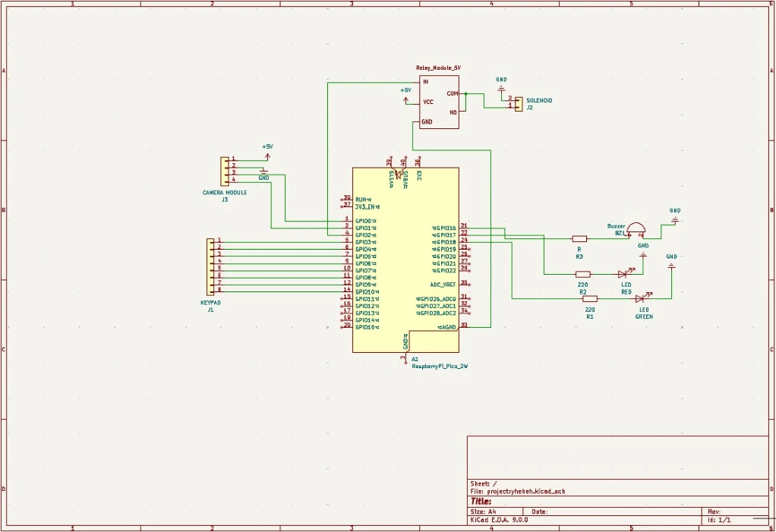Click the GREEN label under the LED
This screenshot has height=532, width=776.
coord(644,317)
